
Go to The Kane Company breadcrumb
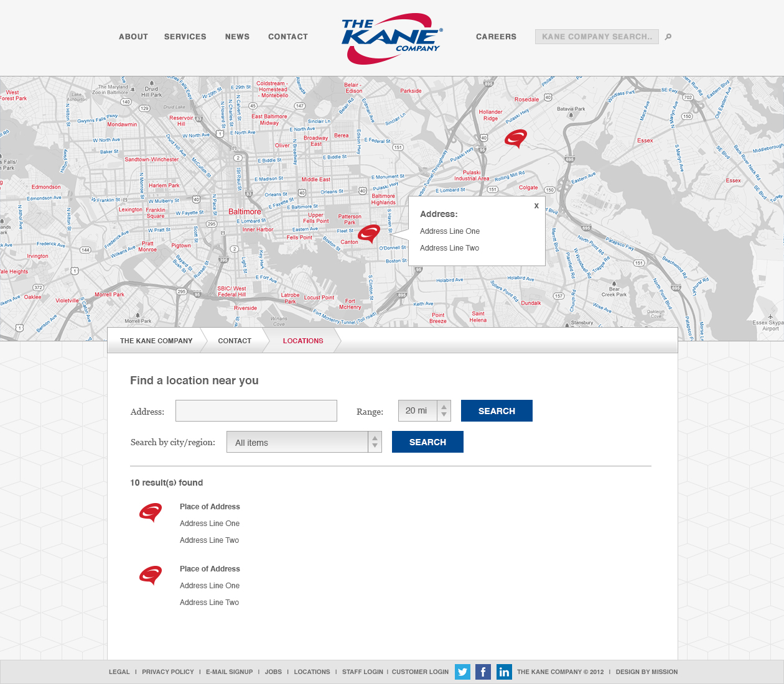click(x=156, y=341)
